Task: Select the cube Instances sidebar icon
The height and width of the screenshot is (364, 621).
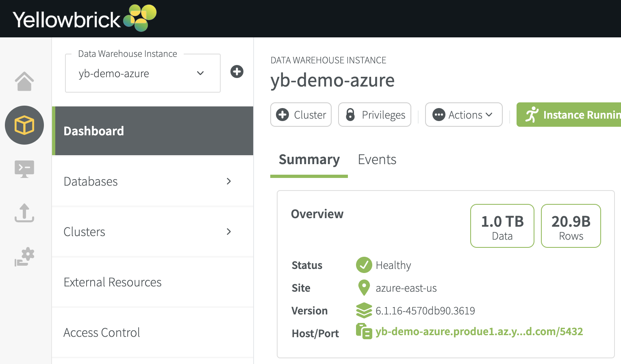Action: [24, 125]
